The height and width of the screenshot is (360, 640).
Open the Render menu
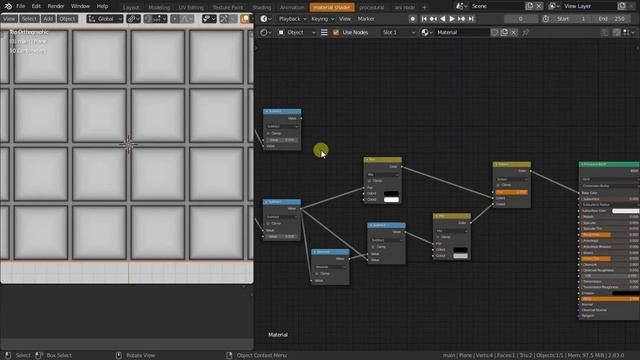(56, 6)
